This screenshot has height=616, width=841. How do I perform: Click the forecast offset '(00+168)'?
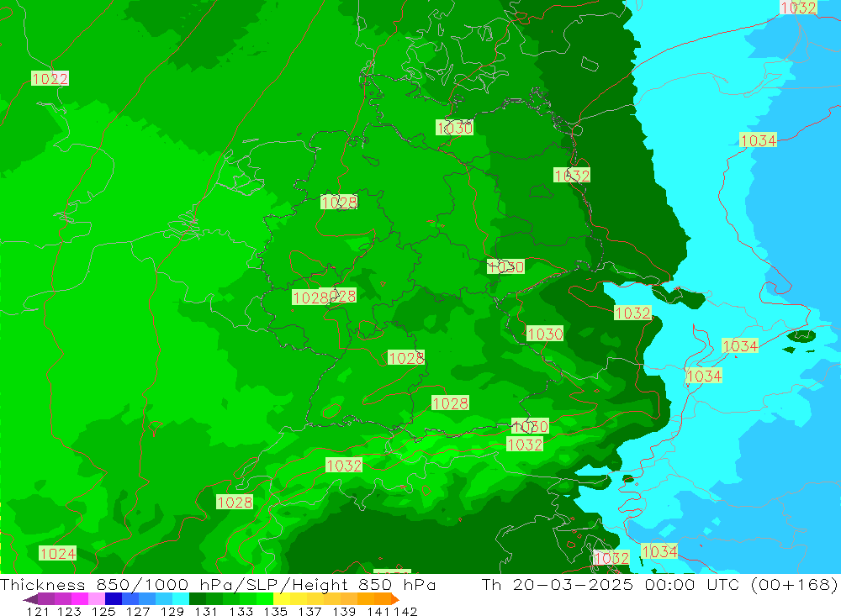click(x=794, y=584)
